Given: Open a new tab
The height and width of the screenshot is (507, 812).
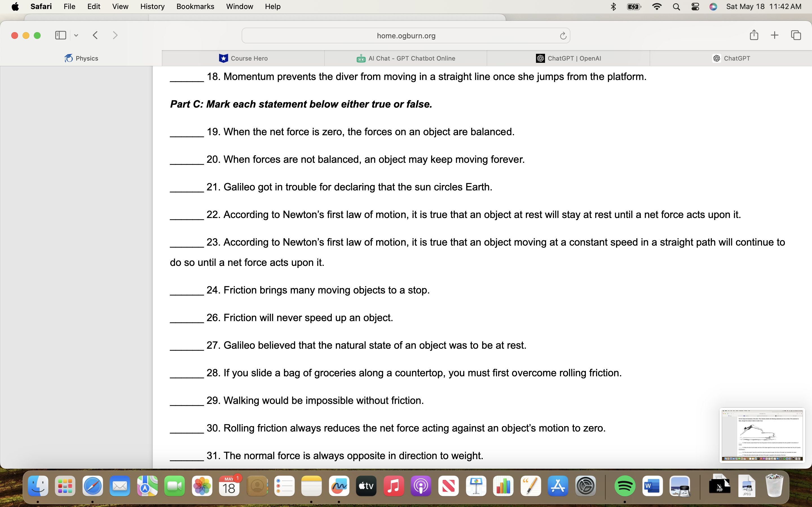Looking at the screenshot, I should coord(775,35).
